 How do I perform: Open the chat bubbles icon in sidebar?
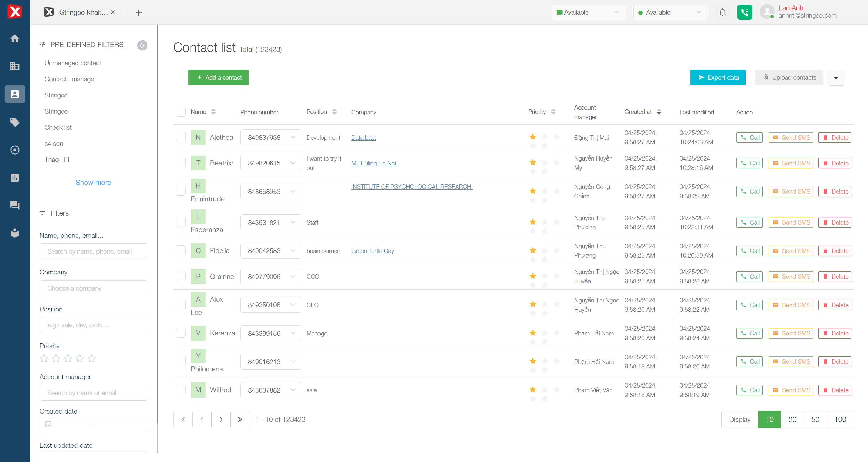15,205
